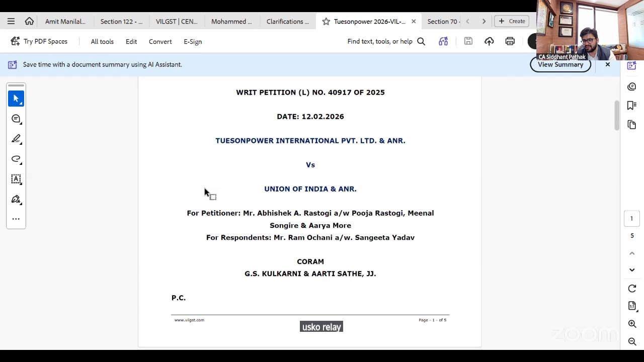Open the comments panel icon

click(632, 86)
